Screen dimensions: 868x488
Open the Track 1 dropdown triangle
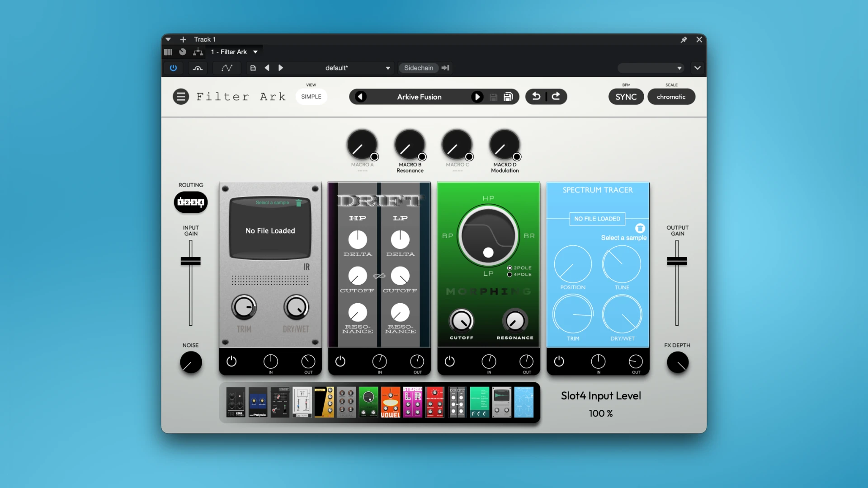[168, 40]
